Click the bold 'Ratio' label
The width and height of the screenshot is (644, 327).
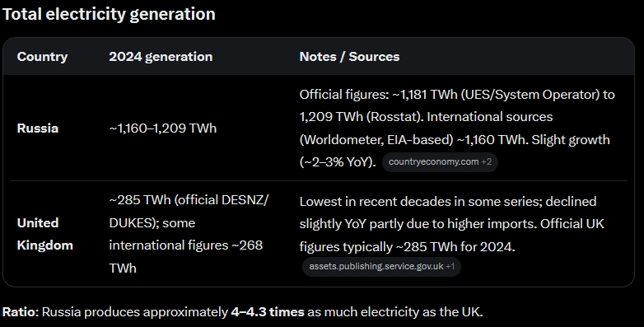coord(20,312)
